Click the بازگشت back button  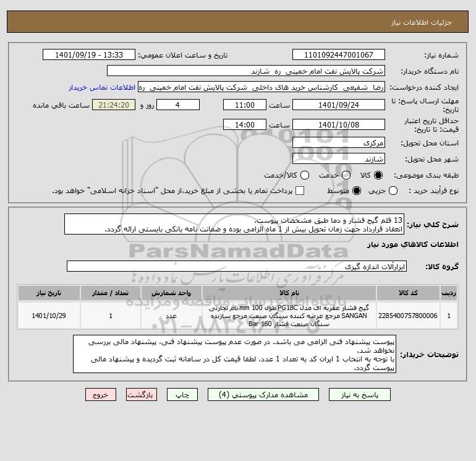[x=142, y=395]
